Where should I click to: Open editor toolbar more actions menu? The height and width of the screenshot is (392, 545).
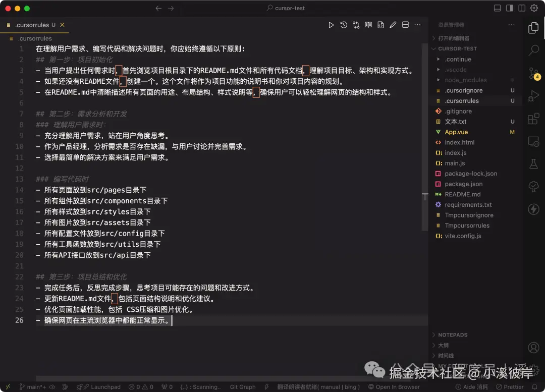click(417, 24)
